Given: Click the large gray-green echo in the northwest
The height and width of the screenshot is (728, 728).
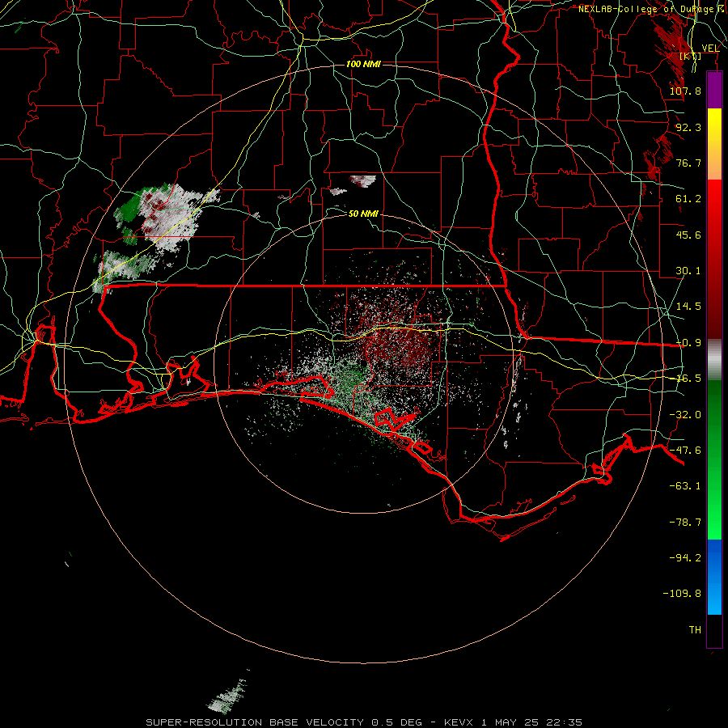Looking at the screenshot, I should [163, 218].
